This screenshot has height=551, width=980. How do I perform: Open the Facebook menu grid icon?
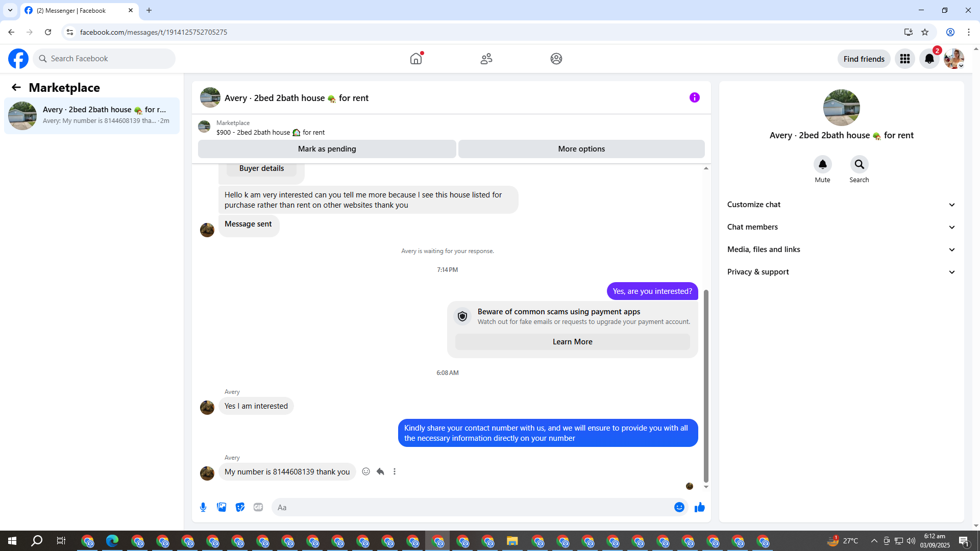tap(905, 59)
